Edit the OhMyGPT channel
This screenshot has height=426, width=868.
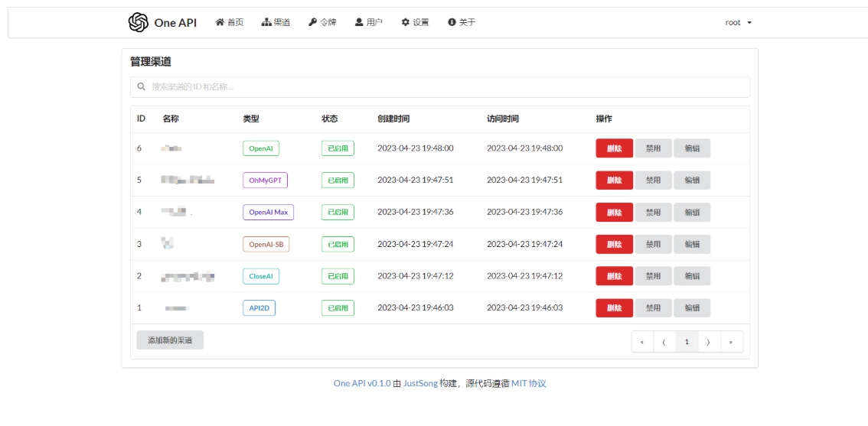[692, 180]
